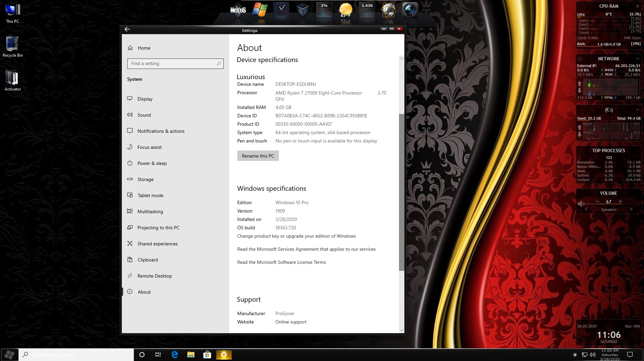Click the camera lens icon in the dock
The width and height of the screenshot is (644, 361).
[410, 10]
